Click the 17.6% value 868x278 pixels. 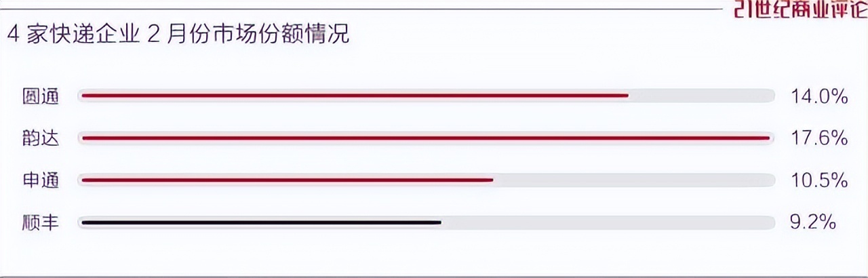[x=819, y=138]
